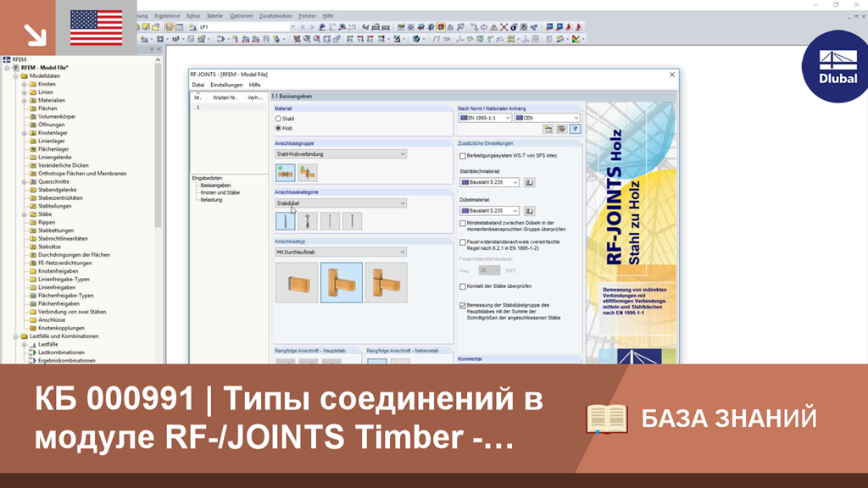Click the Lastkombinationen icon in navigator
The width and height of the screenshot is (868, 488).
33,352
